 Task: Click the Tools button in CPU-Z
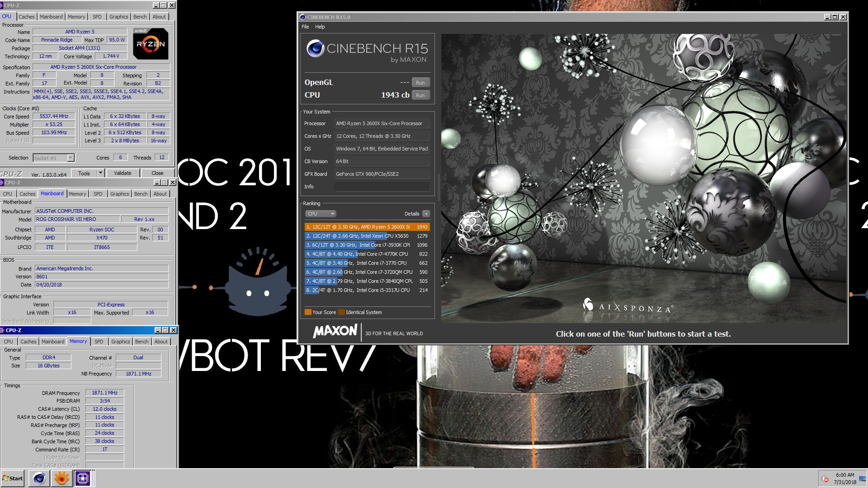84,173
